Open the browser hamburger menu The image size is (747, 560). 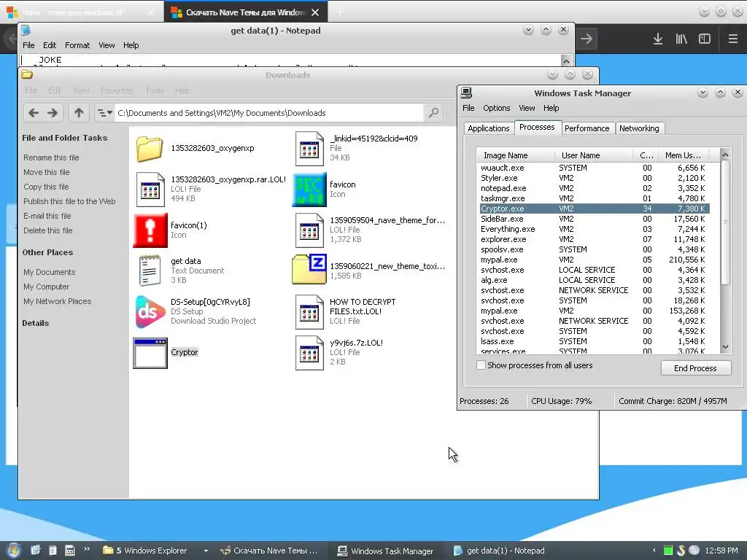[732, 39]
